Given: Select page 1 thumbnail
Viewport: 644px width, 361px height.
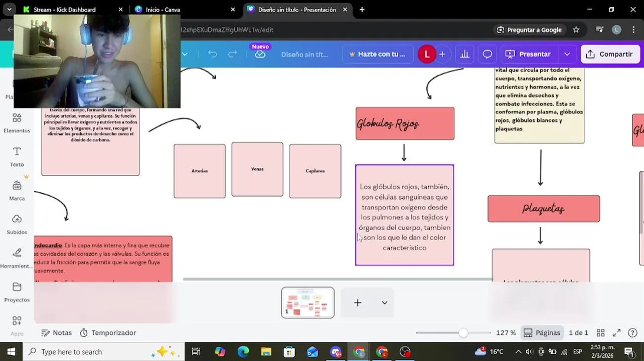Looking at the screenshot, I should coord(308,303).
